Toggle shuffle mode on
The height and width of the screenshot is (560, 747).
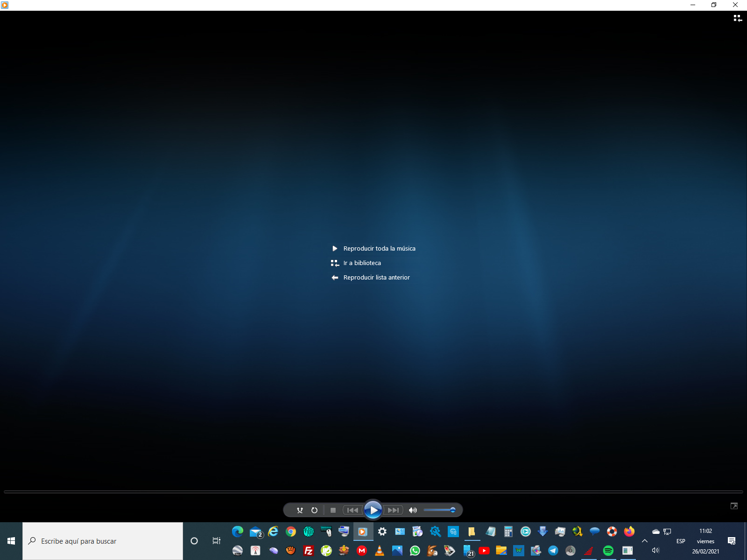pyautogui.click(x=300, y=510)
